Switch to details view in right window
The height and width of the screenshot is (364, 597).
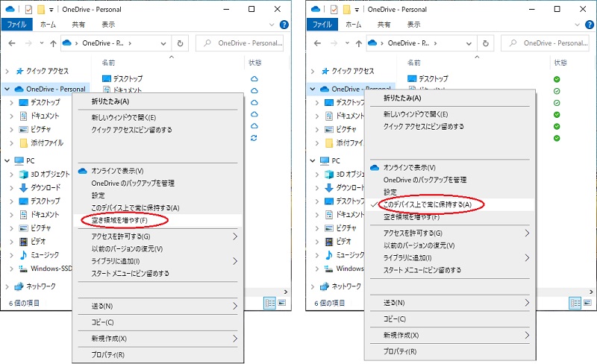575,303
